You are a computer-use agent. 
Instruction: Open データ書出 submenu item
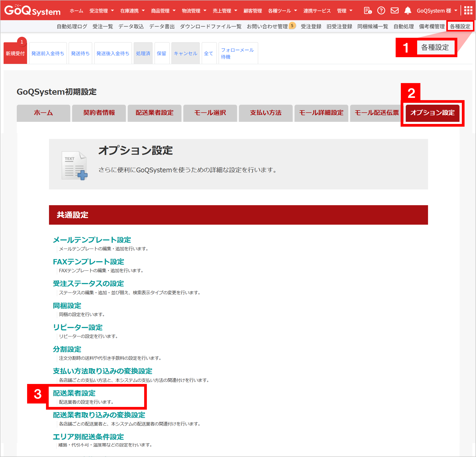tap(162, 26)
